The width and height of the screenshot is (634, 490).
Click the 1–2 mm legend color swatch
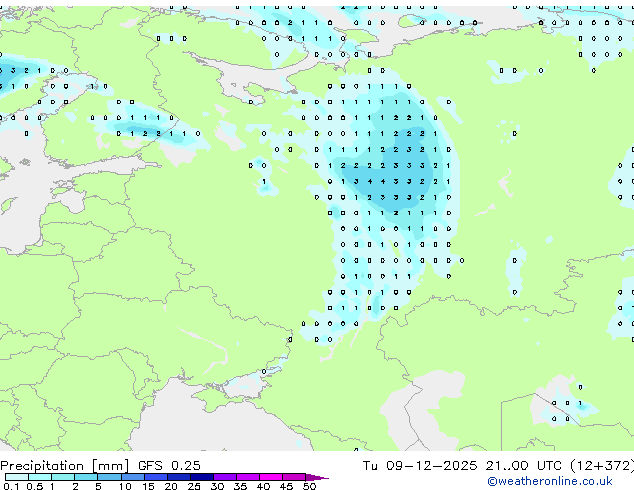point(63,477)
